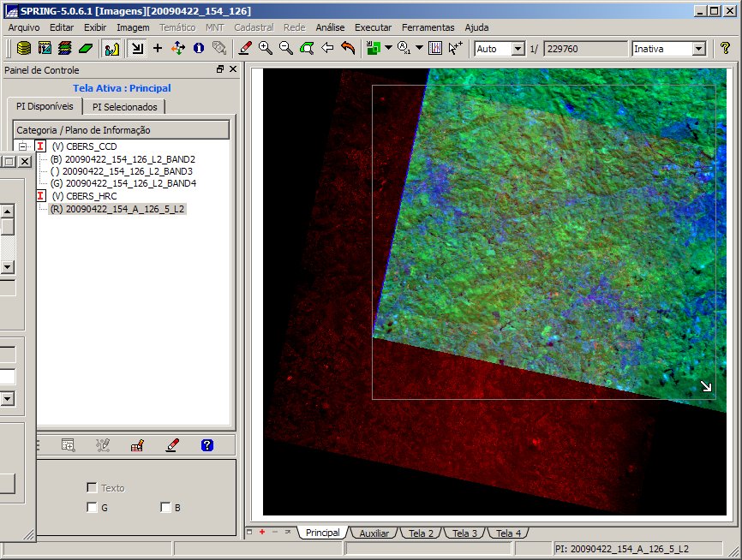Image resolution: width=742 pixels, height=560 pixels.
Task: Enable the B channel checkbox
Action: (165, 508)
